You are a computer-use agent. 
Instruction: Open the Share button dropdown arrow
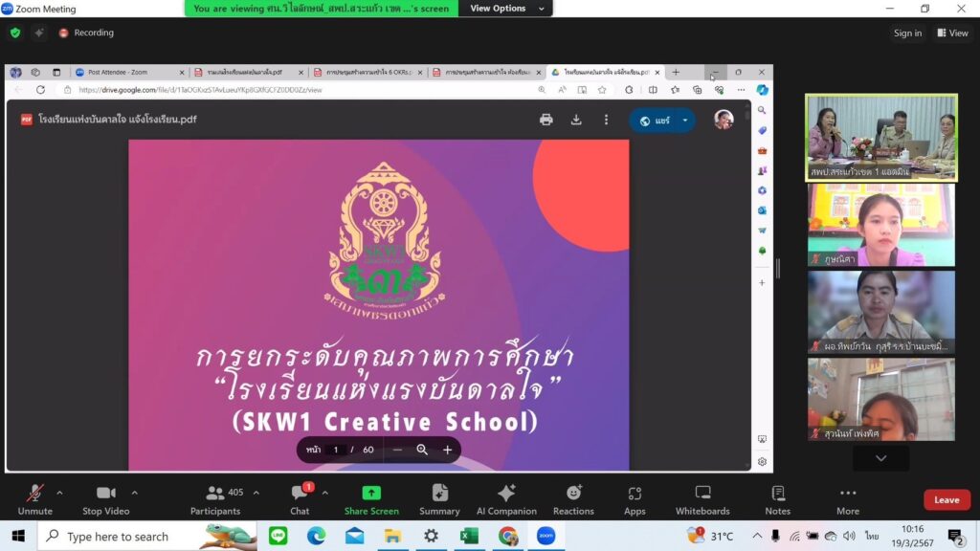685,121
